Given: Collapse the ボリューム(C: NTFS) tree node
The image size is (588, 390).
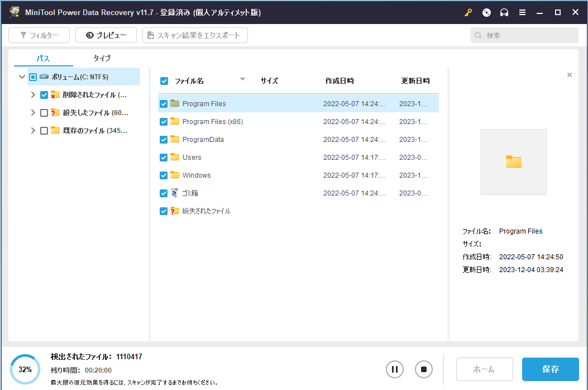Looking at the screenshot, I should (22, 77).
